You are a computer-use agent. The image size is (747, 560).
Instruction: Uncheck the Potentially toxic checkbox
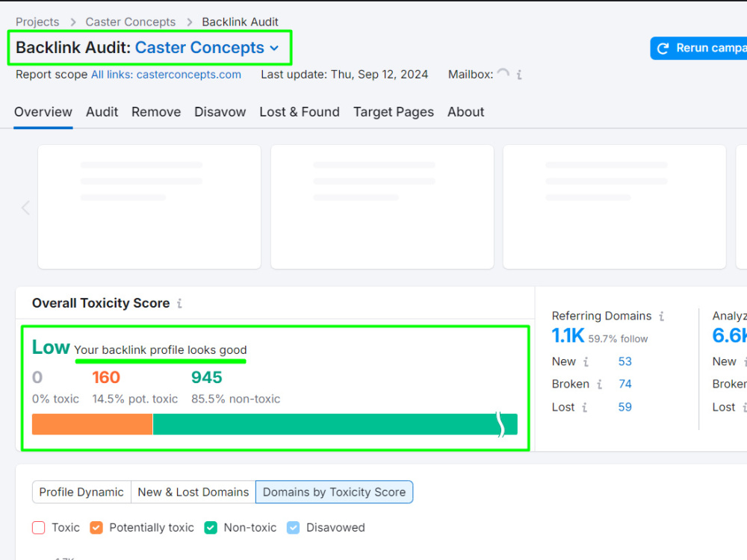tap(96, 528)
